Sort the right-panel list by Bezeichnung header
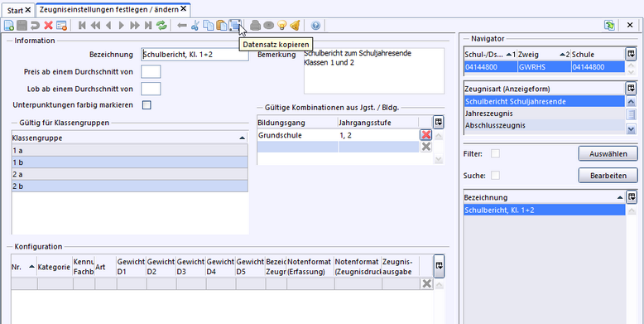 544,197
